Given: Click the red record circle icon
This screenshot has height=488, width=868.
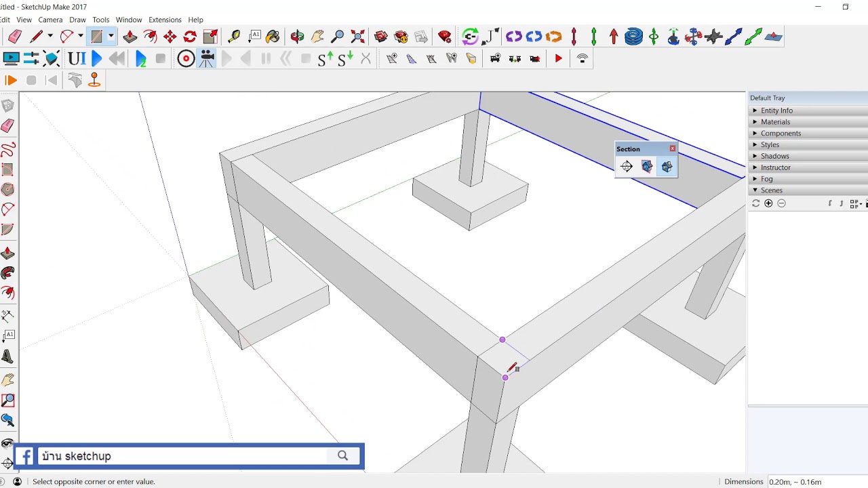Looking at the screenshot, I should (186, 59).
